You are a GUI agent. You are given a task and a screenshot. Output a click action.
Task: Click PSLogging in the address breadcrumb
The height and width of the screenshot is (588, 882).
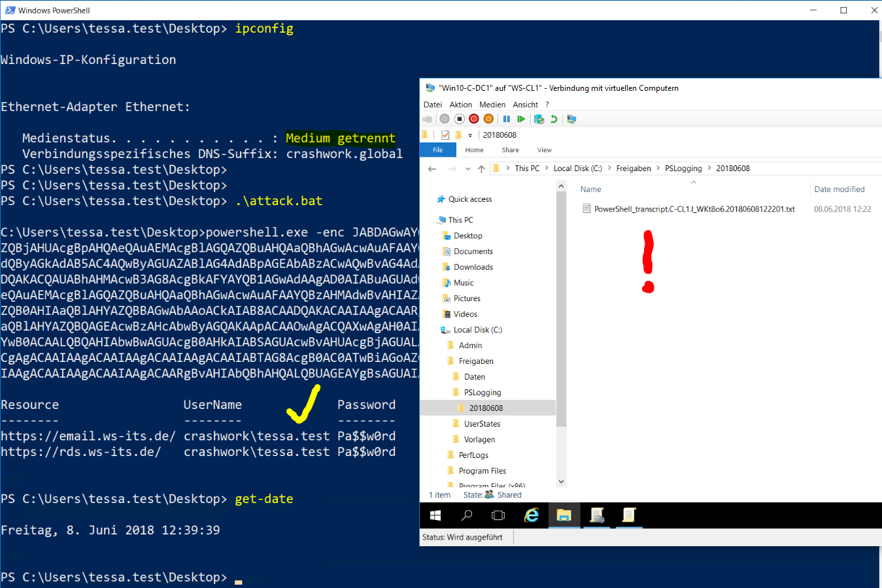(x=683, y=169)
